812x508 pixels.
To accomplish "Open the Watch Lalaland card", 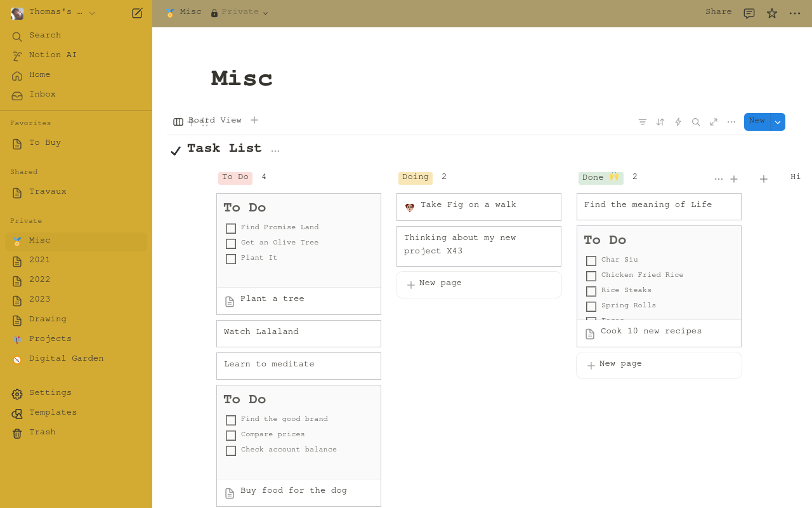I will point(299,333).
